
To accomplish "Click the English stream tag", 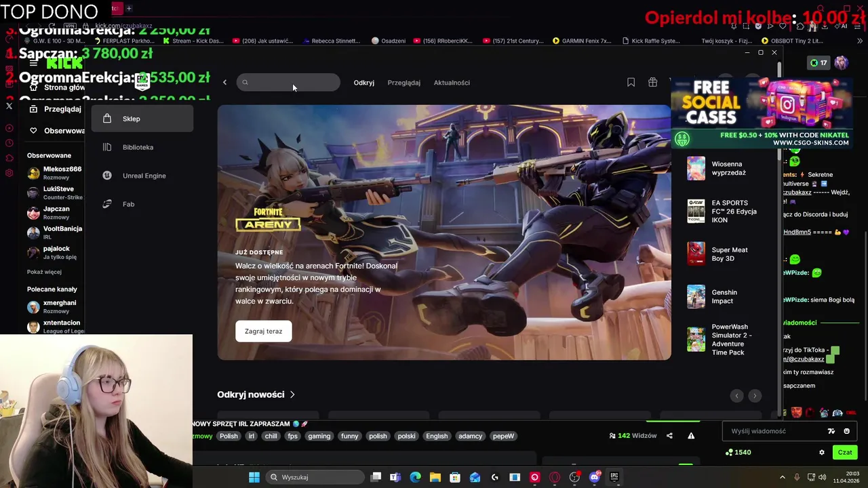I will (x=437, y=436).
